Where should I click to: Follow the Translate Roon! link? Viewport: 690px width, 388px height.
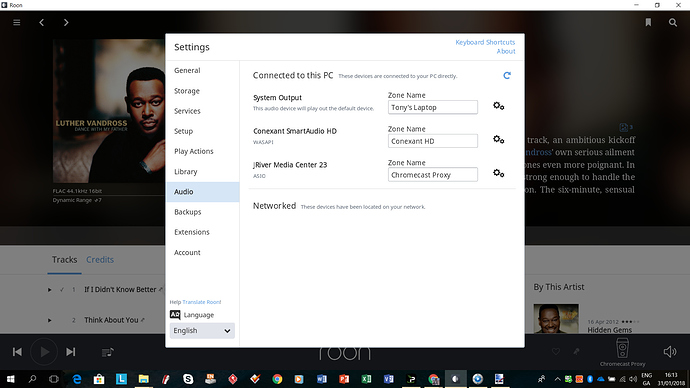[x=202, y=302]
